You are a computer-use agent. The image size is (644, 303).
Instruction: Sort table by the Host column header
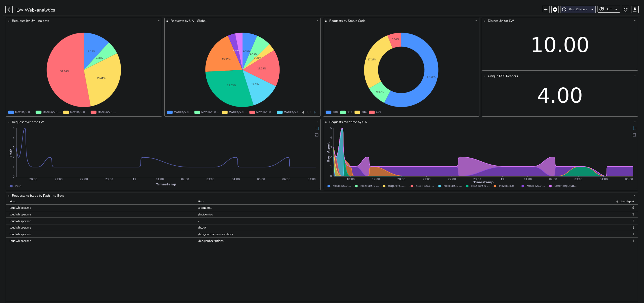coord(13,202)
